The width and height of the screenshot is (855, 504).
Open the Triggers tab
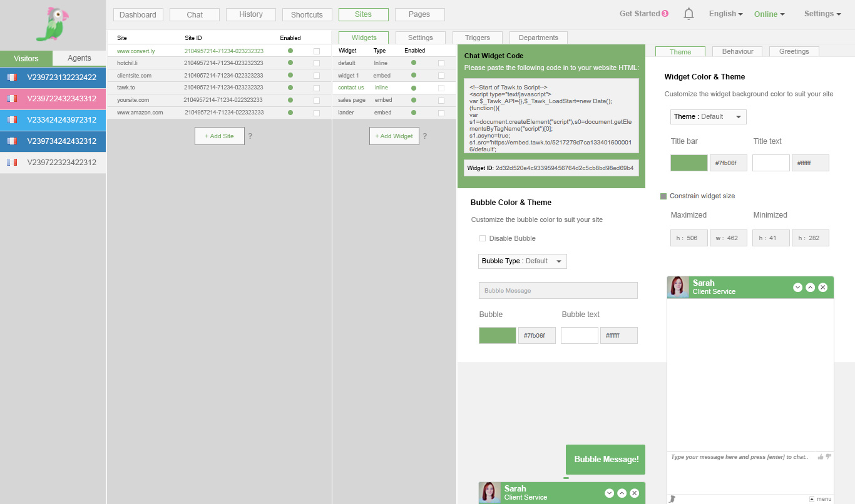tap(478, 38)
